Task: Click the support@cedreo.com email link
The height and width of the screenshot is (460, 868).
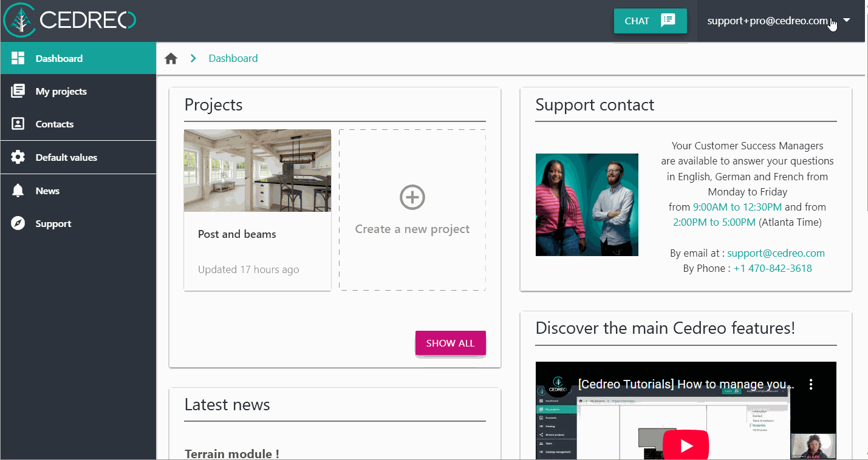Action: click(776, 253)
